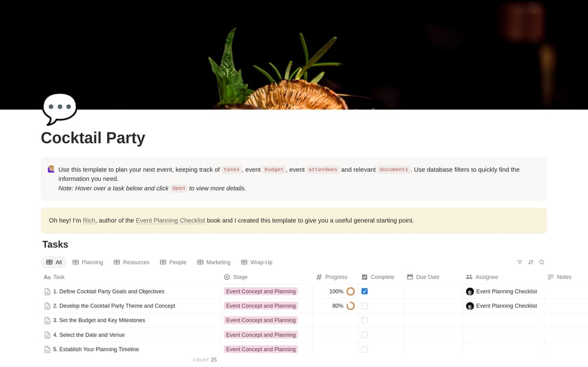Click the inline code 'Open' in the note
This screenshot has width=588, height=367.
point(179,188)
